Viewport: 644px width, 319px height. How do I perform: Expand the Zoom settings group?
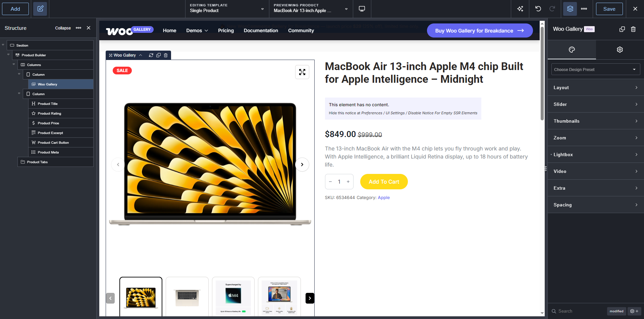(596, 138)
